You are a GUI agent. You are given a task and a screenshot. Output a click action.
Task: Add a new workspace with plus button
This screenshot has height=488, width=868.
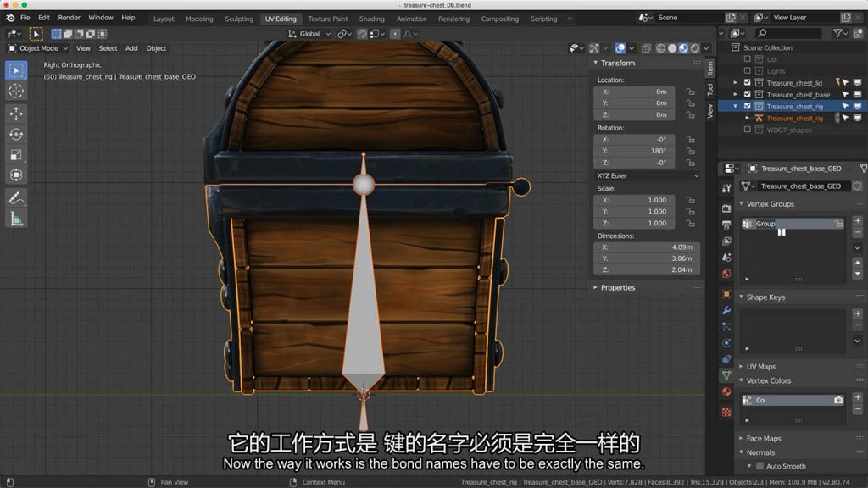click(570, 19)
